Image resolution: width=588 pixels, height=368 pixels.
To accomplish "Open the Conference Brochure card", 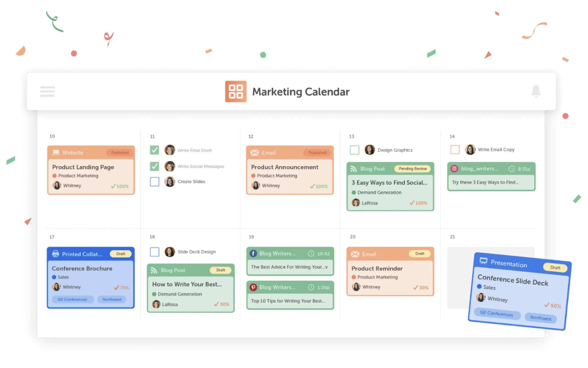I will pyautogui.click(x=82, y=268).
